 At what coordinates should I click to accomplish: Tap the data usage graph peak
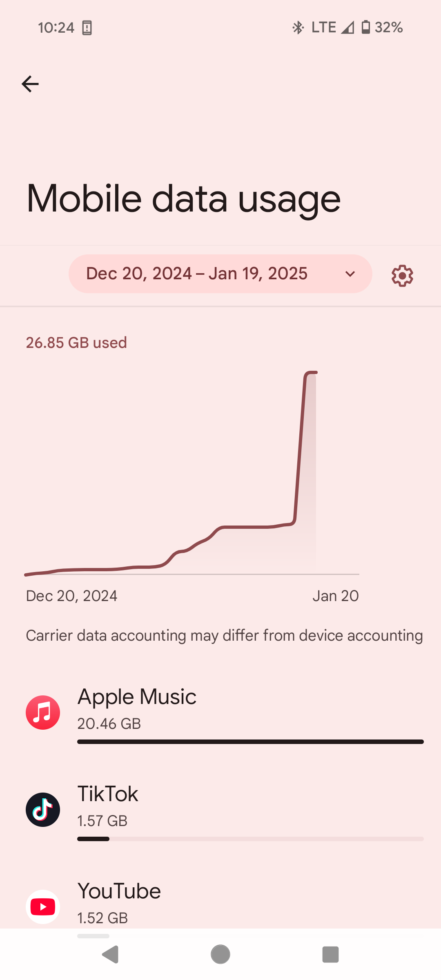point(311,372)
